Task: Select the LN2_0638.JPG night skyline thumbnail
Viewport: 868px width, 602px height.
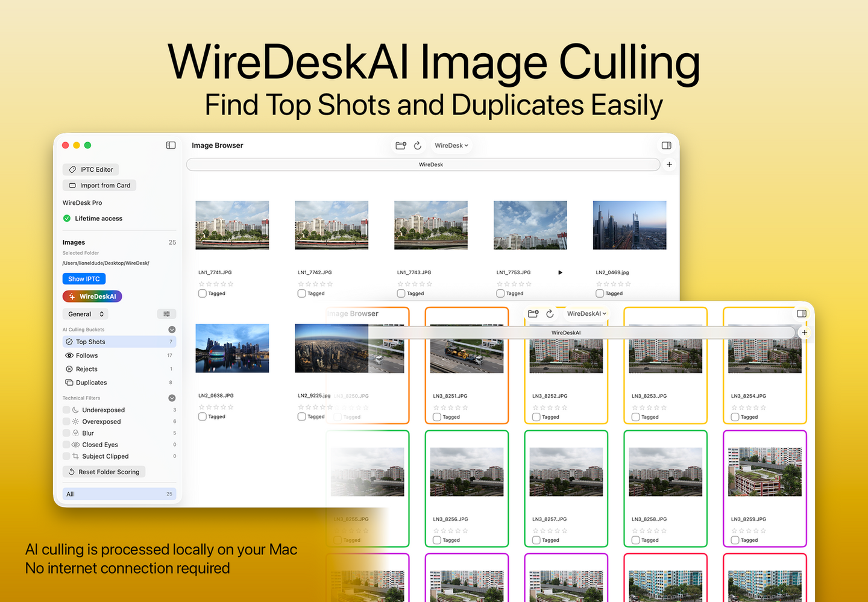Action: [232, 348]
